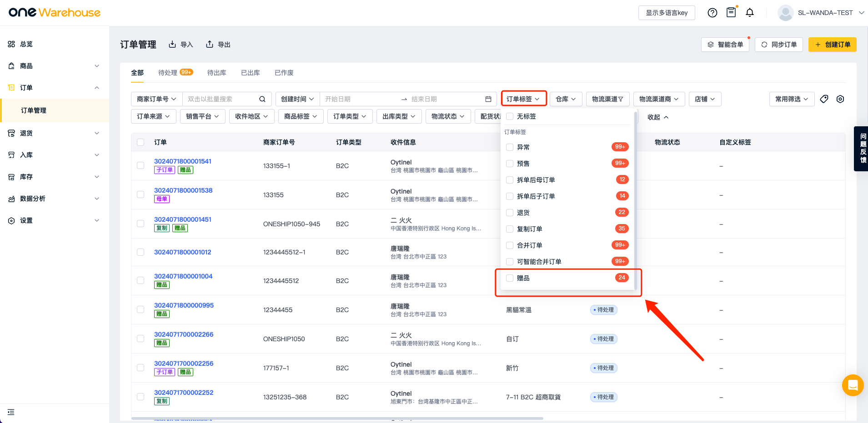Collapse the sidebar using the bottom menu icon
The height and width of the screenshot is (423, 868).
pyautogui.click(x=11, y=412)
